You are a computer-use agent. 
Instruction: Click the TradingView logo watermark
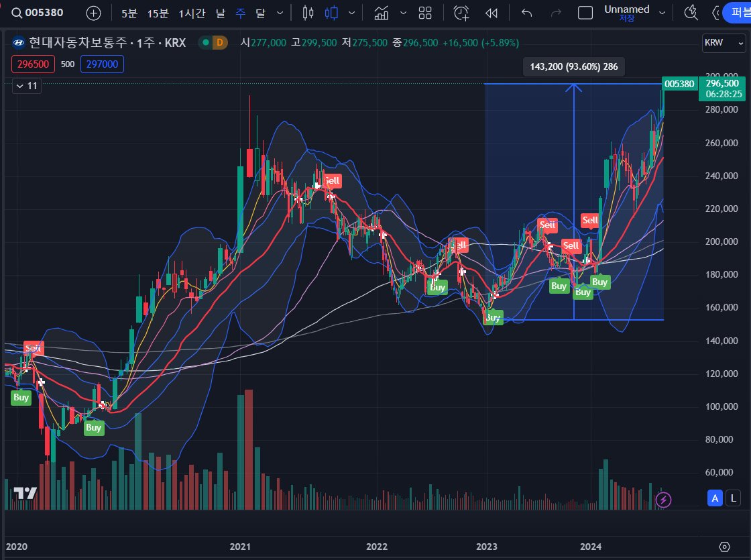(25, 493)
